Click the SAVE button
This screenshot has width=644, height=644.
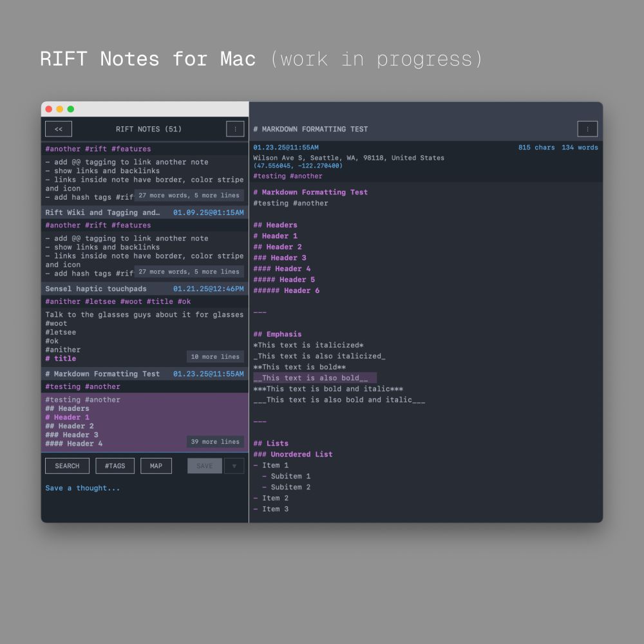tap(205, 466)
